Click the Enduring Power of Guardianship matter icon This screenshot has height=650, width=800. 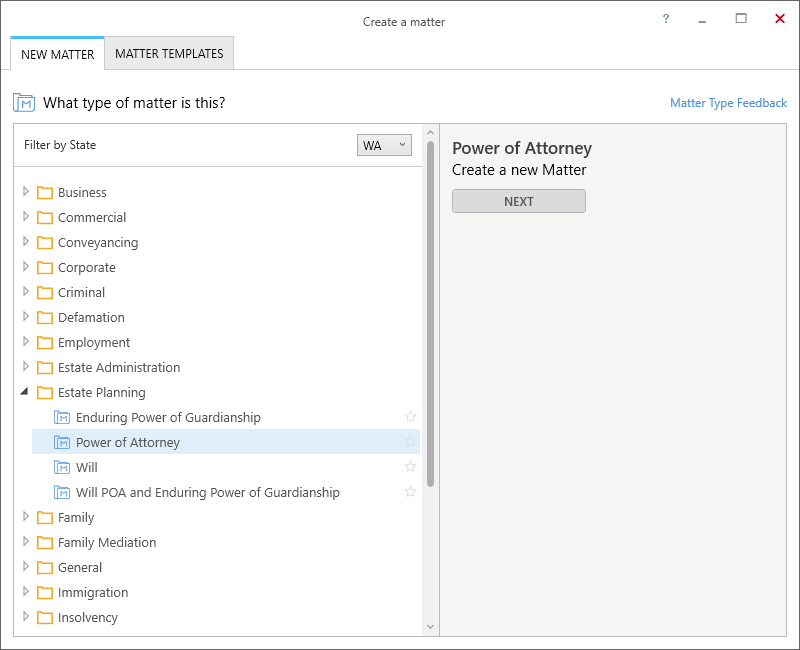(x=62, y=417)
